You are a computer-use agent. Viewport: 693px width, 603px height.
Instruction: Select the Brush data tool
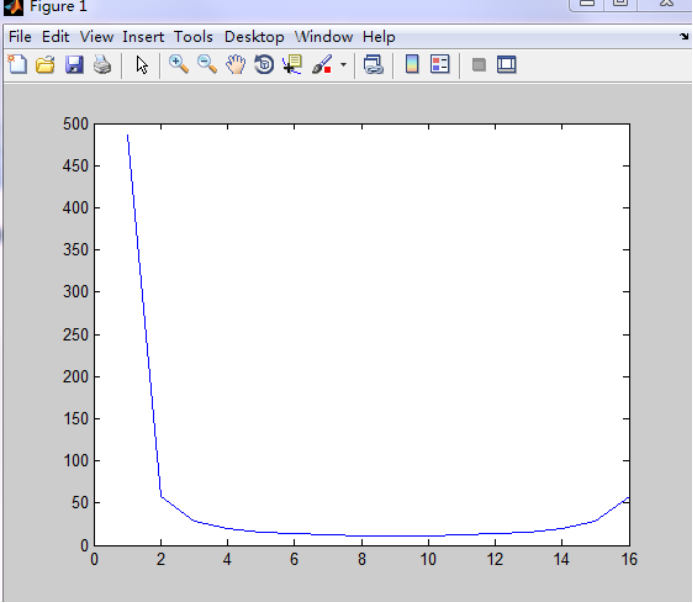322,65
